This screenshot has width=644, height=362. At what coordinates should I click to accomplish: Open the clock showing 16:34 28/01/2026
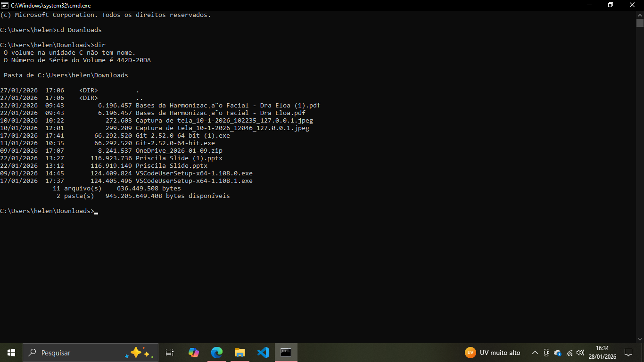tap(602, 353)
